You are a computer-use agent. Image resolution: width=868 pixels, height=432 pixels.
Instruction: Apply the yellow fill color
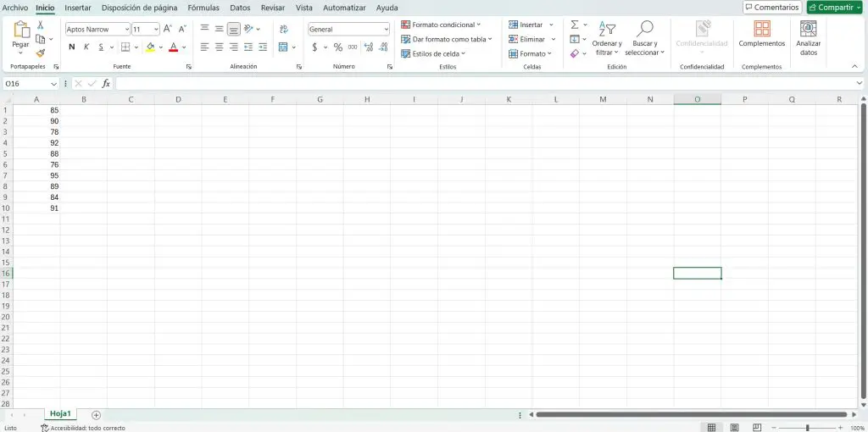click(151, 47)
